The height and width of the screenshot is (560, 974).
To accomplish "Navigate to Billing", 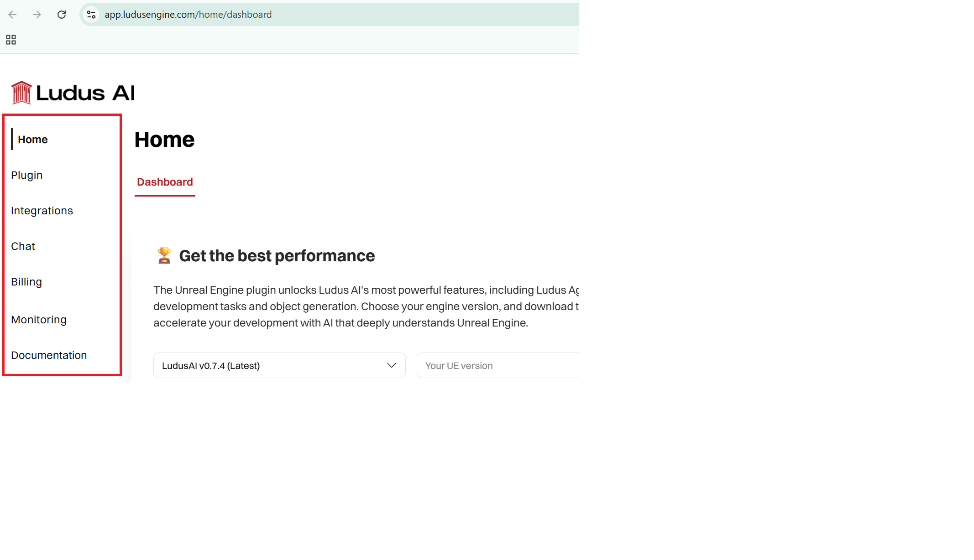I will pyautogui.click(x=26, y=281).
